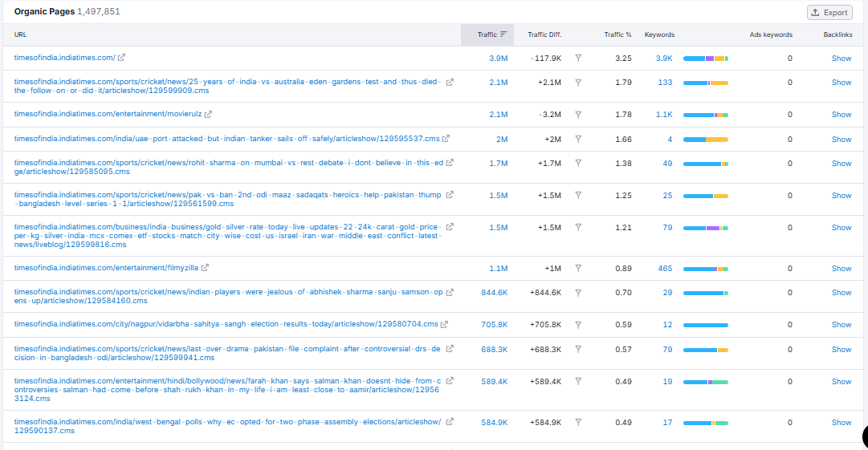The image size is (868, 450).
Task: Open movierulz page external link icon
Action: click(x=208, y=115)
